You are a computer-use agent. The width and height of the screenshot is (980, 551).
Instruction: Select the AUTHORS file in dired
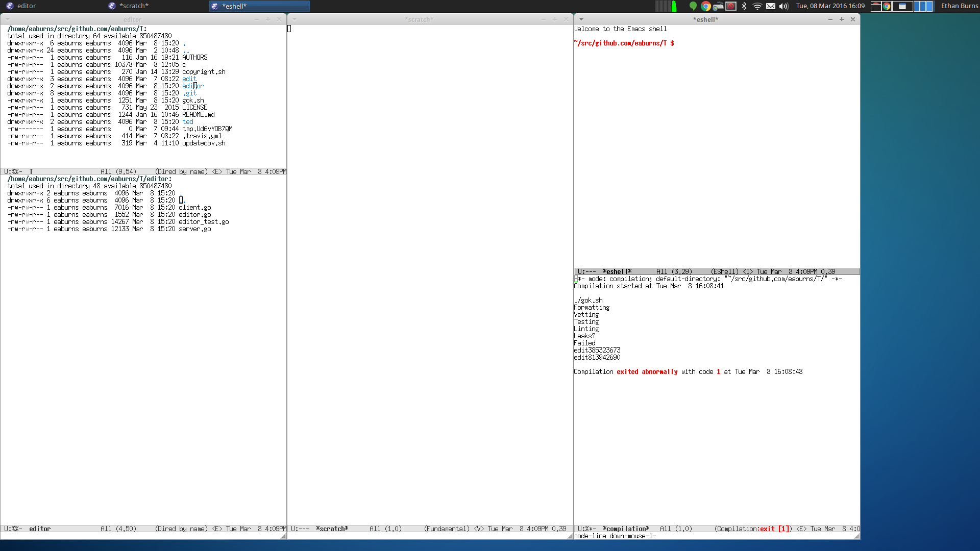tap(195, 58)
